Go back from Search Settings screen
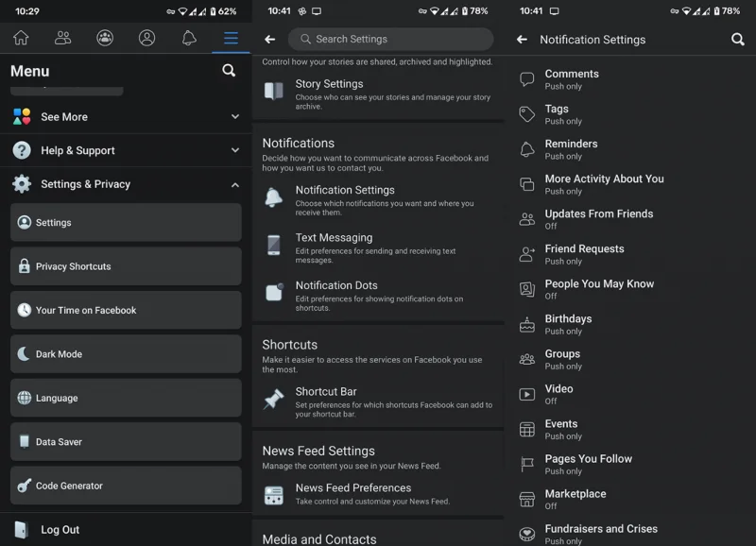This screenshot has width=756, height=546. pos(270,39)
